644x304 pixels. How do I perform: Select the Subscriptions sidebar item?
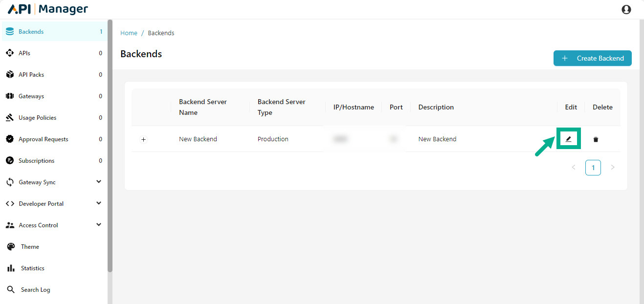tap(10, 160)
